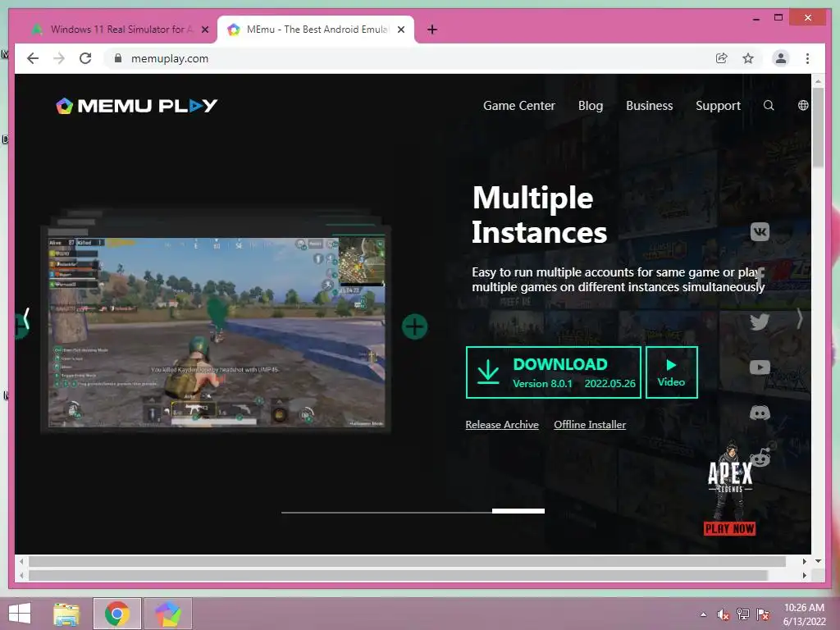Open the Release Archive link
Viewport: 840px width, 630px height.
point(502,424)
